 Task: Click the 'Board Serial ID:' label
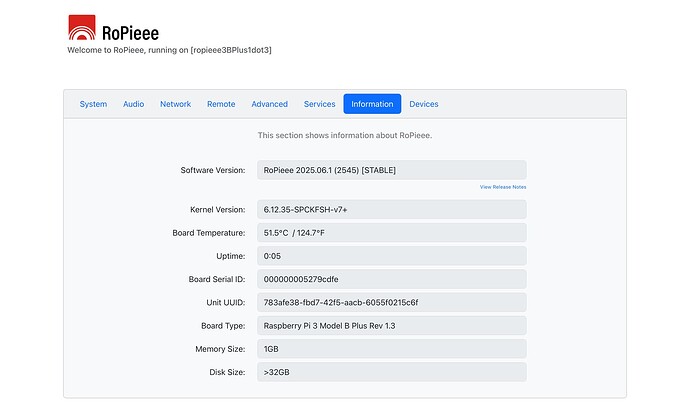pyautogui.click(x=217, y=279)
